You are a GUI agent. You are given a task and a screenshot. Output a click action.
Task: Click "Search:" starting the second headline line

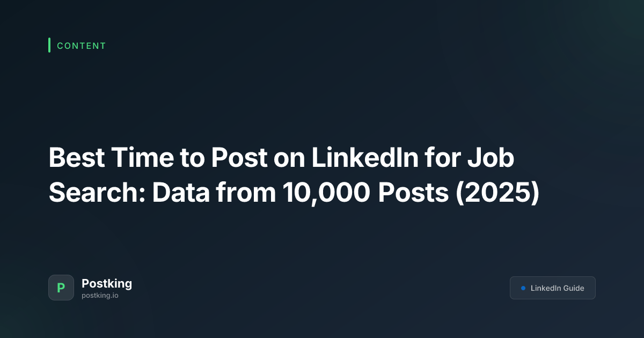96,193
